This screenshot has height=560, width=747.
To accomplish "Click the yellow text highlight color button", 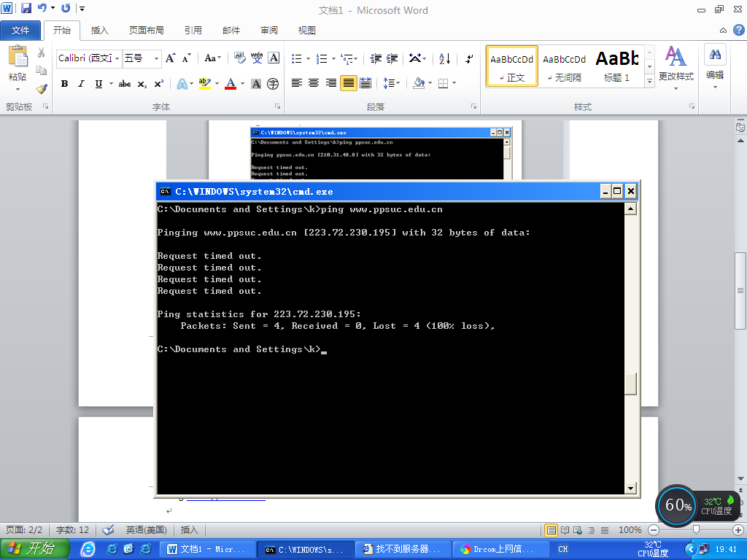I will click(205, 84).
